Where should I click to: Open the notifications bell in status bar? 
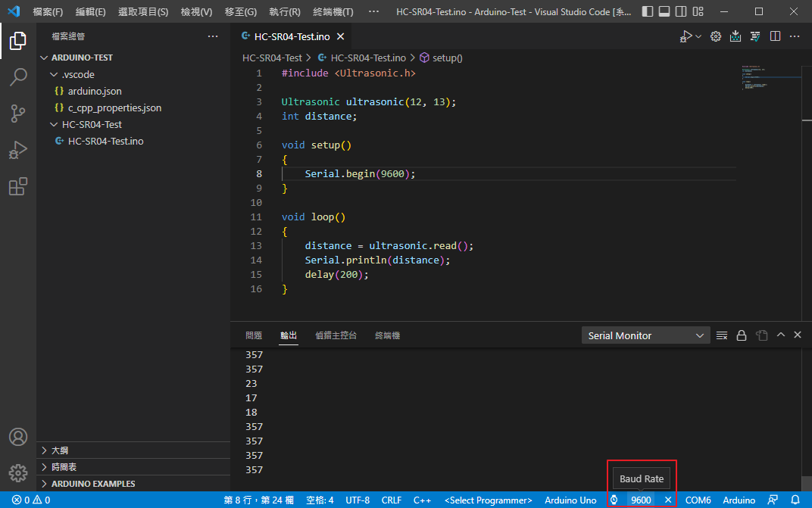[x=795, y=500]
